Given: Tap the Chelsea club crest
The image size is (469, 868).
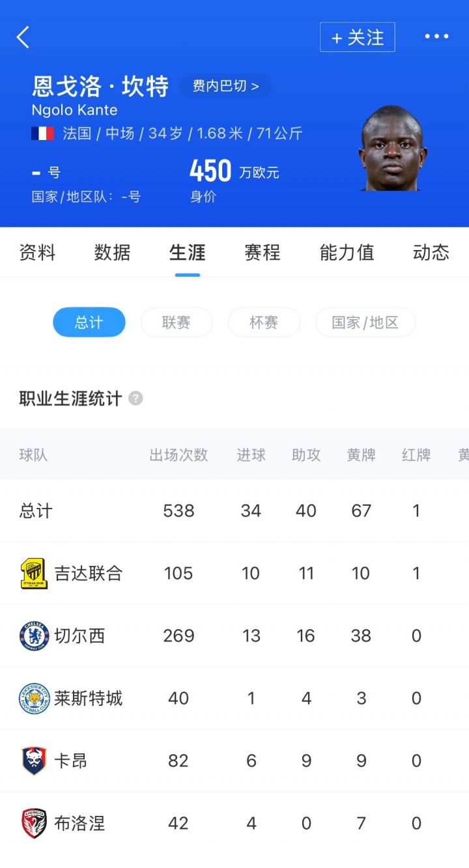Looking at the screenshot, I should pos(34,636).
